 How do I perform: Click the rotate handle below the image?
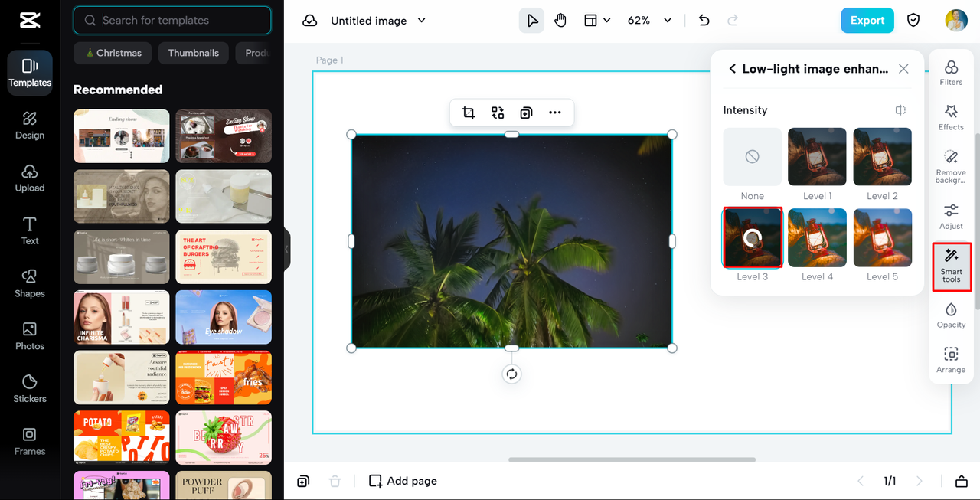point(511,374)
